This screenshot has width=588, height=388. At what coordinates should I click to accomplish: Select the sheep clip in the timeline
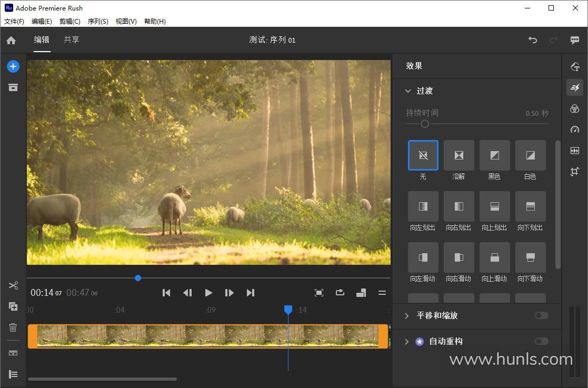(x=208, y=336)
